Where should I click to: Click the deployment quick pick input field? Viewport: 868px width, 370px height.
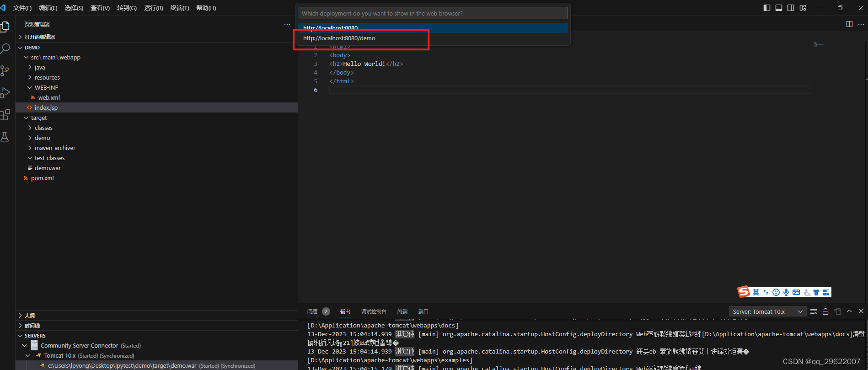coord(433,13)
